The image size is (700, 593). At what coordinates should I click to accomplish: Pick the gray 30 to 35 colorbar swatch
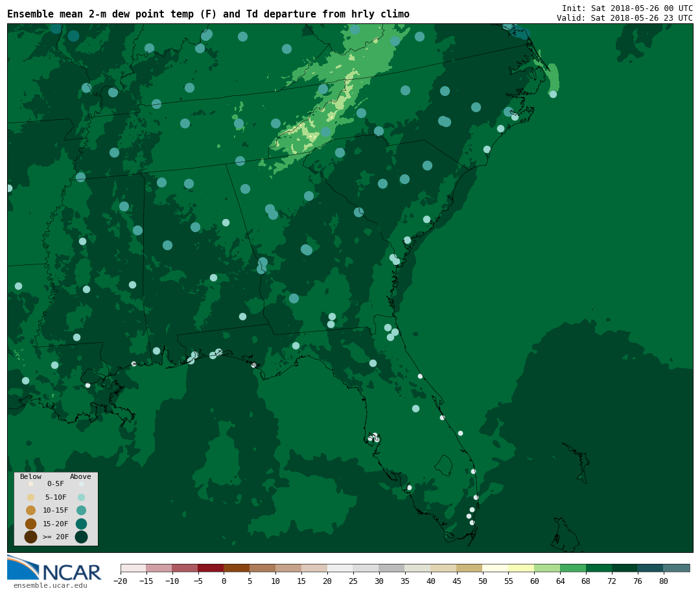(x=391, y=568)
